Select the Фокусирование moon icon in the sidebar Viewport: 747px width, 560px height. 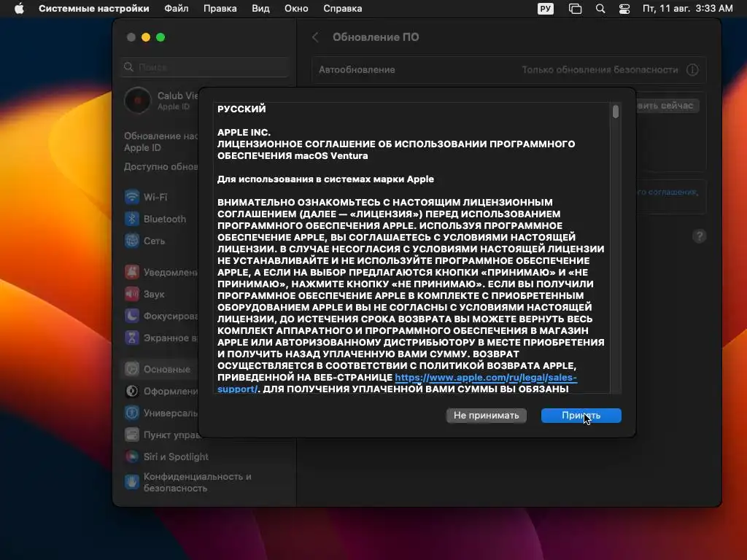(x=132, y=316)
